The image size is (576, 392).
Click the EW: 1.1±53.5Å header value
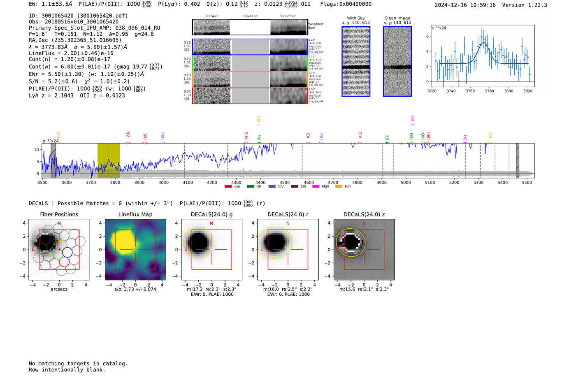[50, 4]
